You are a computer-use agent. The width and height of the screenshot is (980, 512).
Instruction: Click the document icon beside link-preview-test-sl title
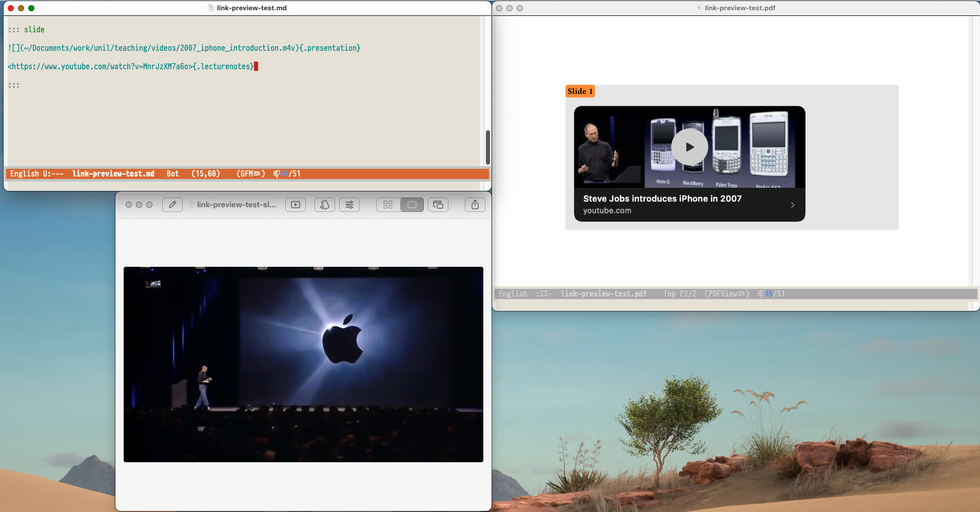tap(191, 205)
